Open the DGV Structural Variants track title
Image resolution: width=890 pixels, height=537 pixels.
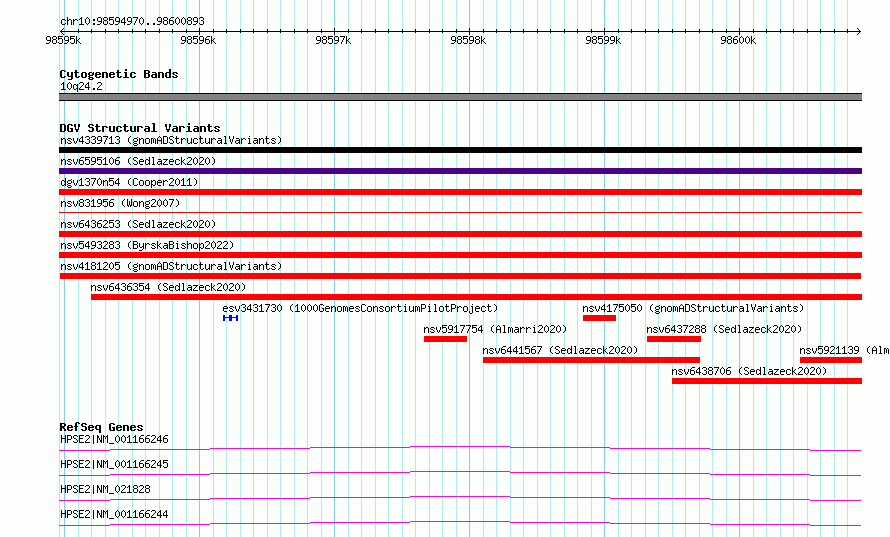click(140, 128)
